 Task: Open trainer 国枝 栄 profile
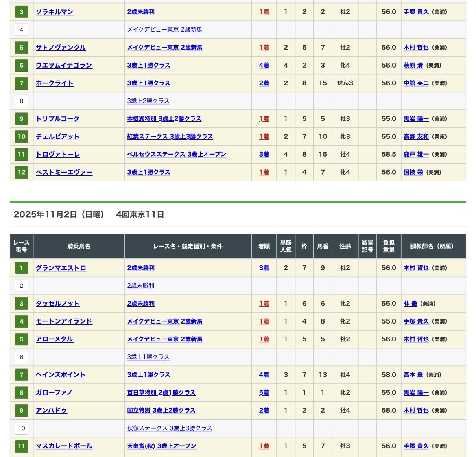point(413,172)
